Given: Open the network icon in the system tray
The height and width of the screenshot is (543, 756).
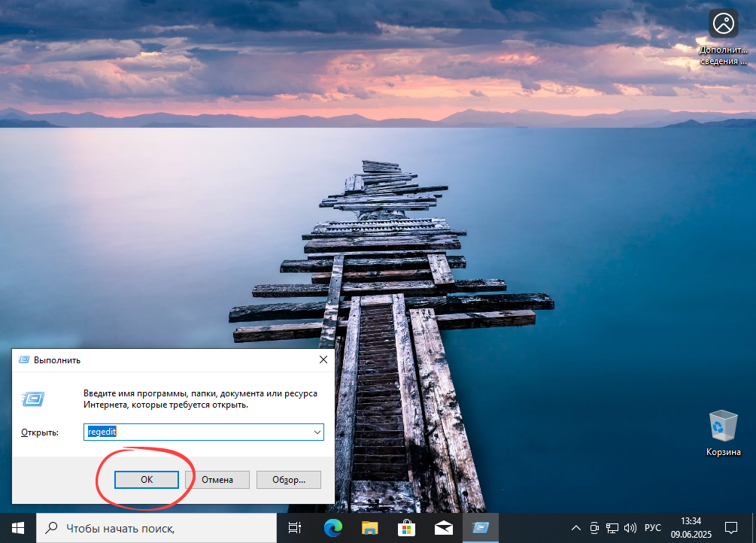Looking at the screenshot, I should click(x=612, y=527).
